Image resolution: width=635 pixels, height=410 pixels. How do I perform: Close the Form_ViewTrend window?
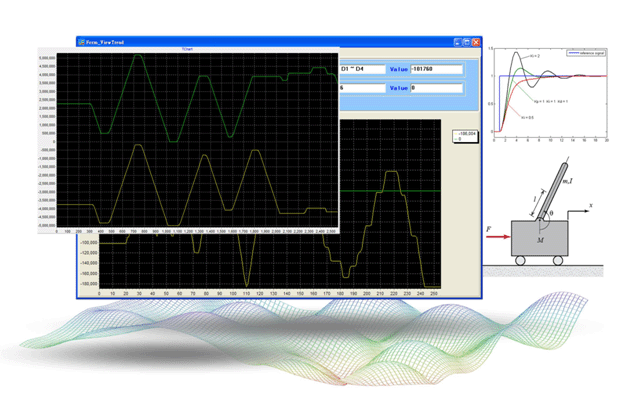pos(476,42)
